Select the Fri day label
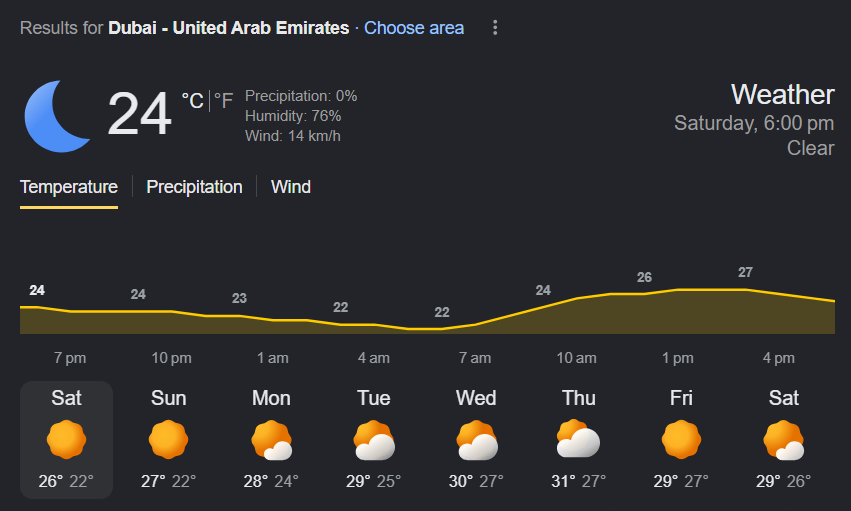 coord(681,398)
